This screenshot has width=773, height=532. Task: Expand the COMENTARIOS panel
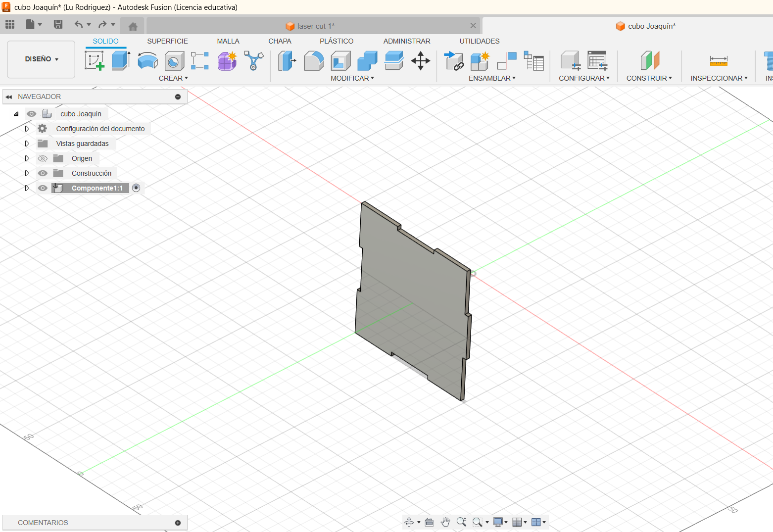pyautogui.click(x=178, y=523)
